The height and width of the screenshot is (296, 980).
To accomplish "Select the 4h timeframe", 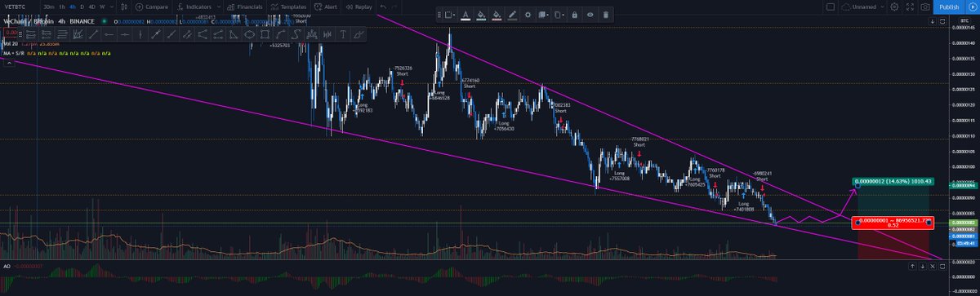I will point(72,7).
